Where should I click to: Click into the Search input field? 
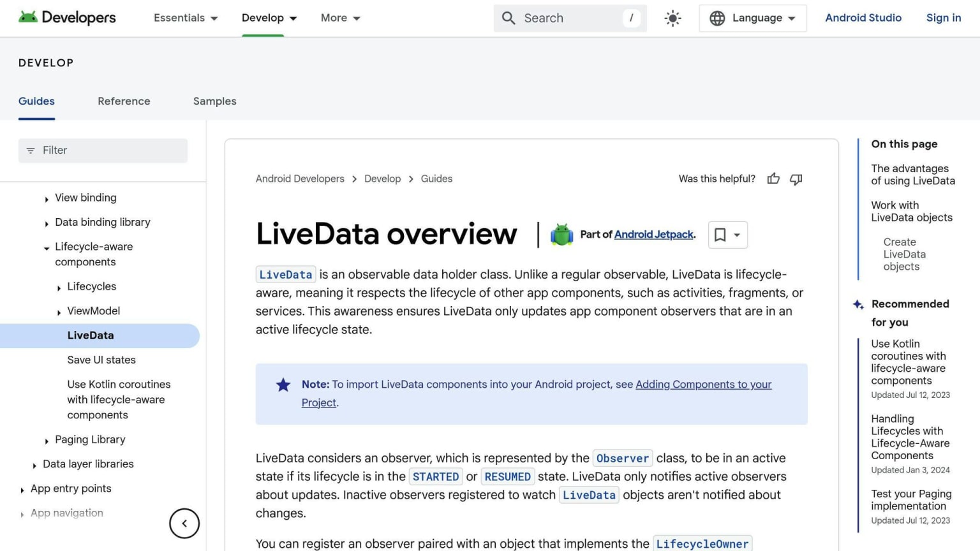[x=570, y=18]
